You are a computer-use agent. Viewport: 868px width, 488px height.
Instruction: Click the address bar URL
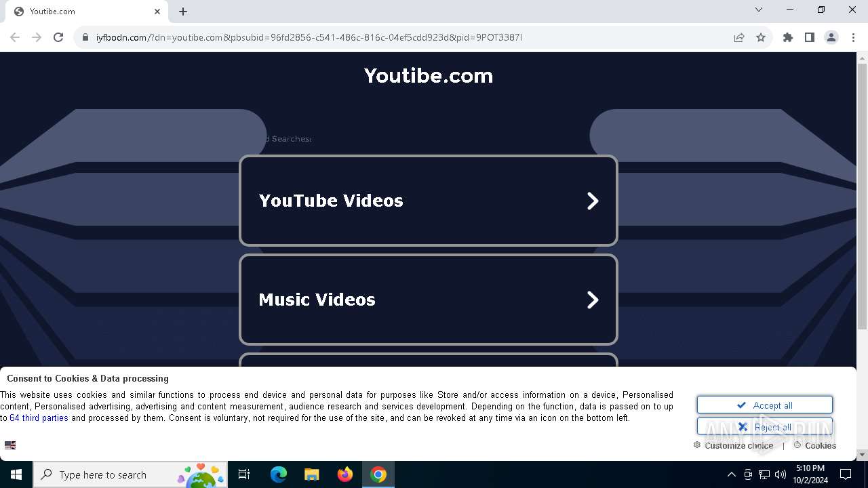coord(309,37)
